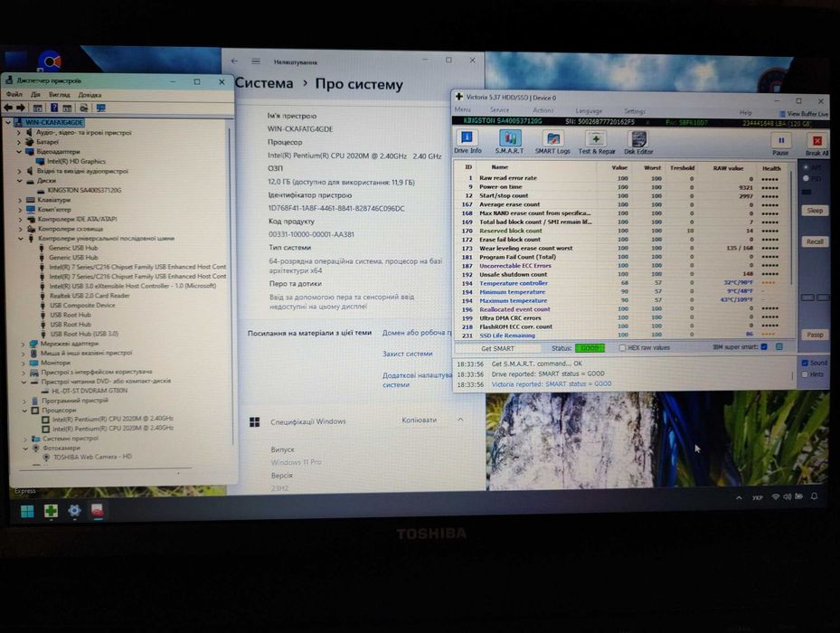840x633 pixels.
Task: Open the Service menu in Victoria
Action: 499,110
